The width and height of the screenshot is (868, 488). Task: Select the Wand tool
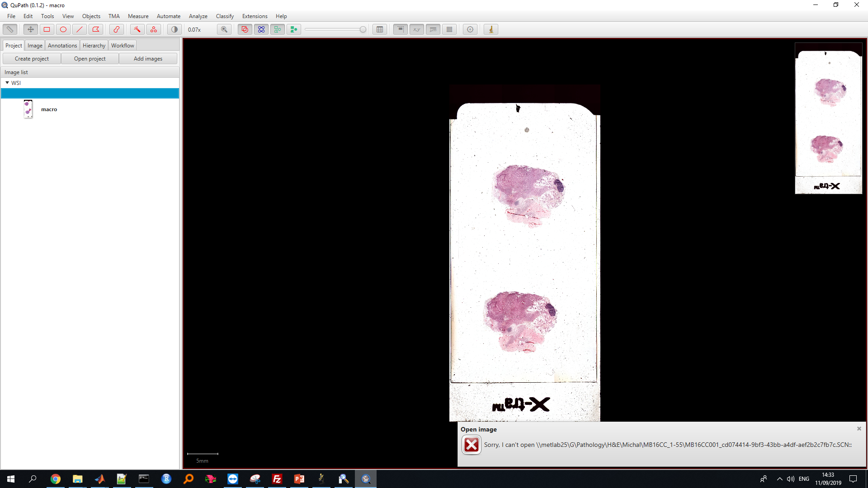pyautogui.click(x=137, y=29)
